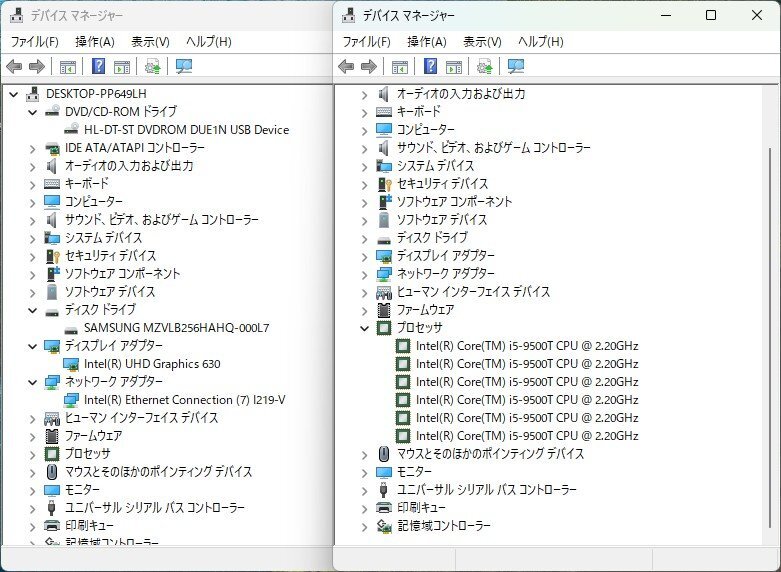Select コンピューター in left window

[94, 201]
